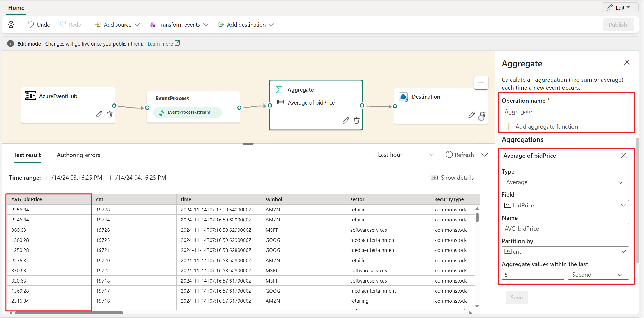Click the settings gear icon

[x=11, y=25]
